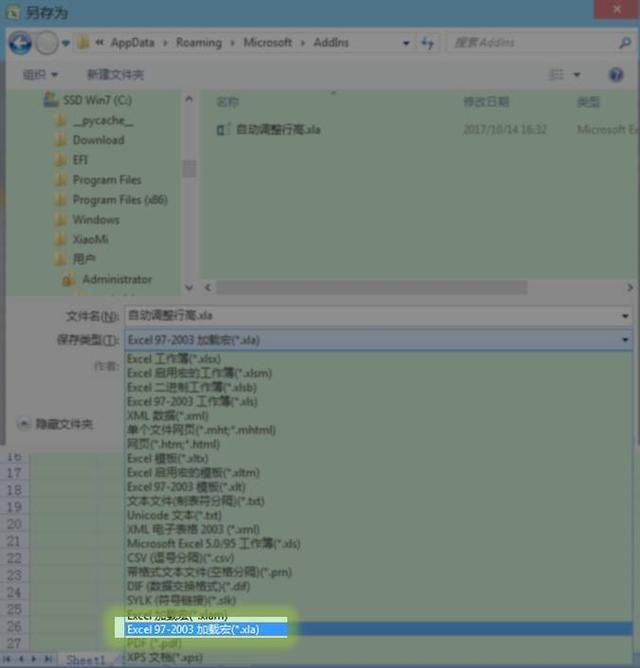Select Administrator label in the folder tree
This screenshot has width=640, height=668.
click(117, 279)
